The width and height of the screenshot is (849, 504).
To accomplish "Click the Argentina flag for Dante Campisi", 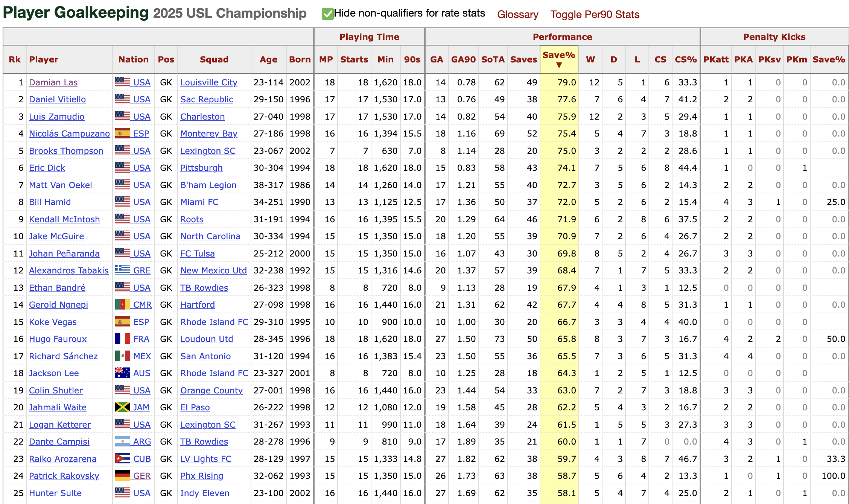I will 122,442.
